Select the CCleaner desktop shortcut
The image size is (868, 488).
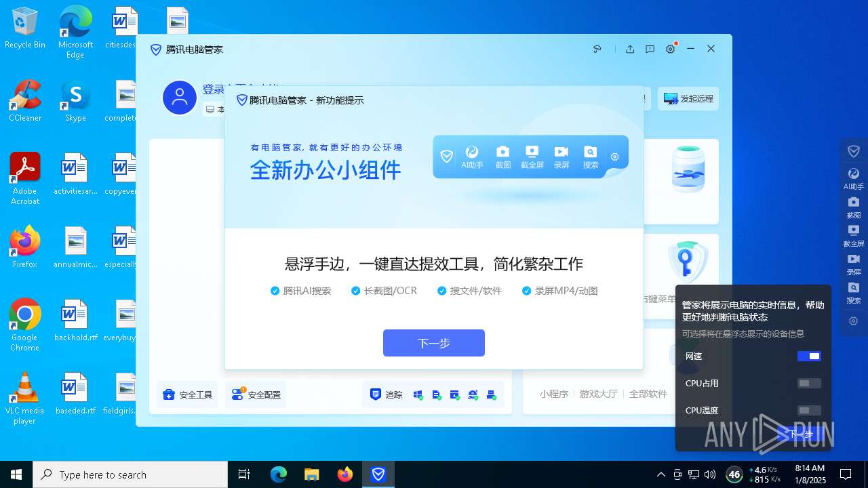coord(25,100)
